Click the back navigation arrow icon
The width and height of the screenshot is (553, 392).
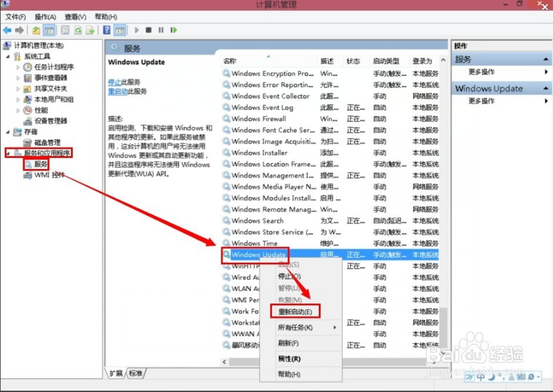pyautogui.click(x=7, y=30)
